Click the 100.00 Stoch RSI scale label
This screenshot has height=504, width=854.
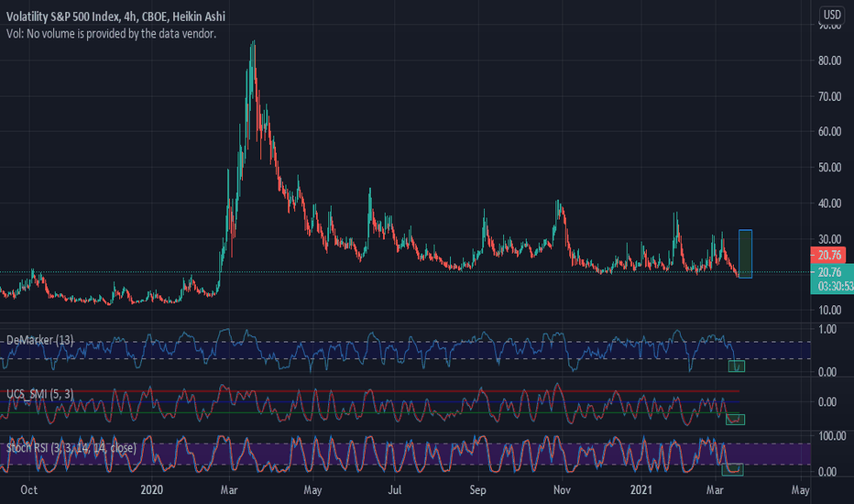click(832, 436)
